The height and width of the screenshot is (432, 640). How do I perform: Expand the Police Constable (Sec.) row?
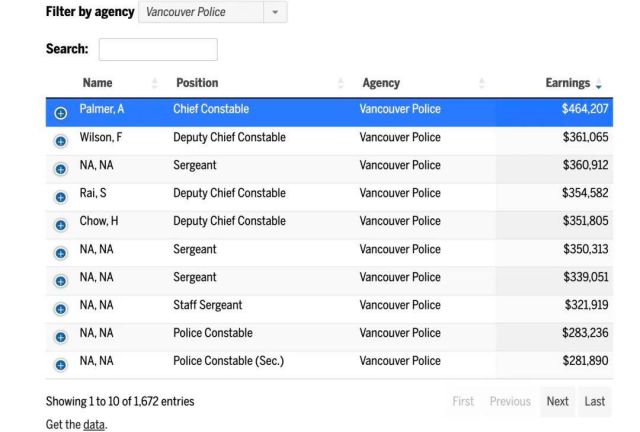(61, 365)
